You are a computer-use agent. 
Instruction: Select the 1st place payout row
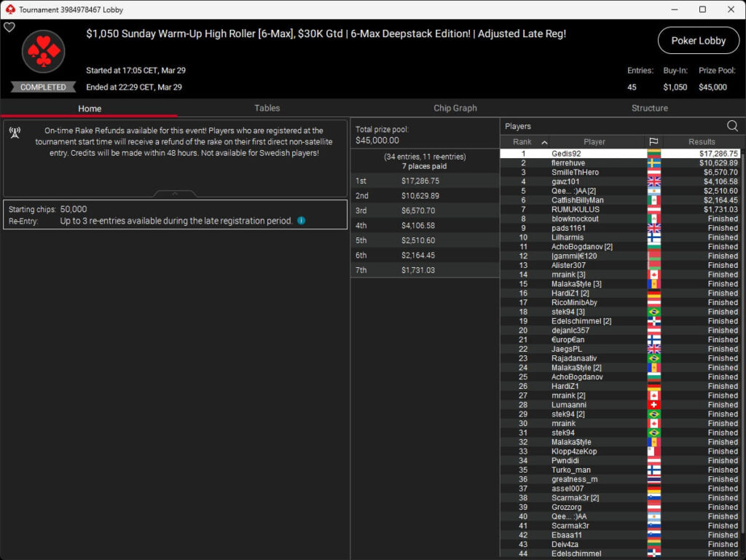click(x=425, y=181)
